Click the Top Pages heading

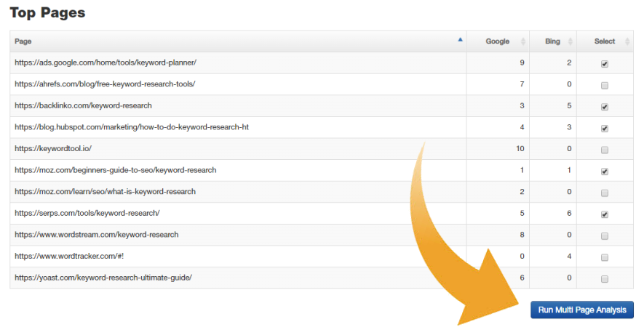click(x=47, y=13)
